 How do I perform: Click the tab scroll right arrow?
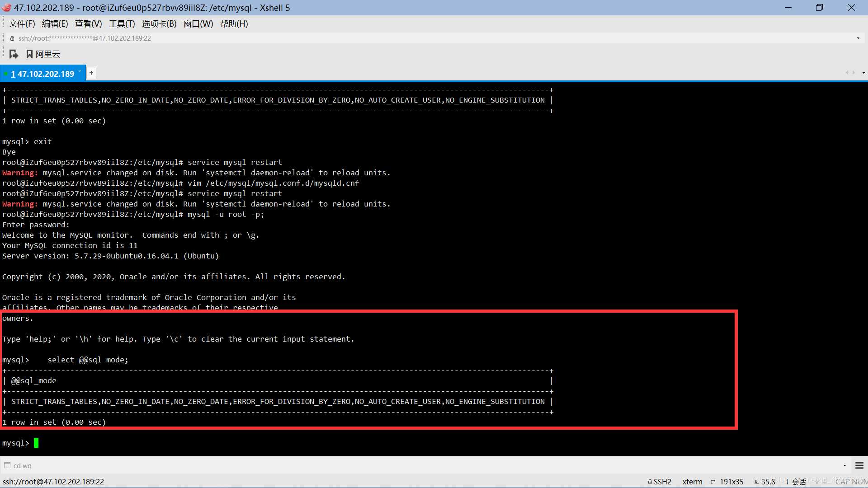pyautogui.click(x=854, y=73)
